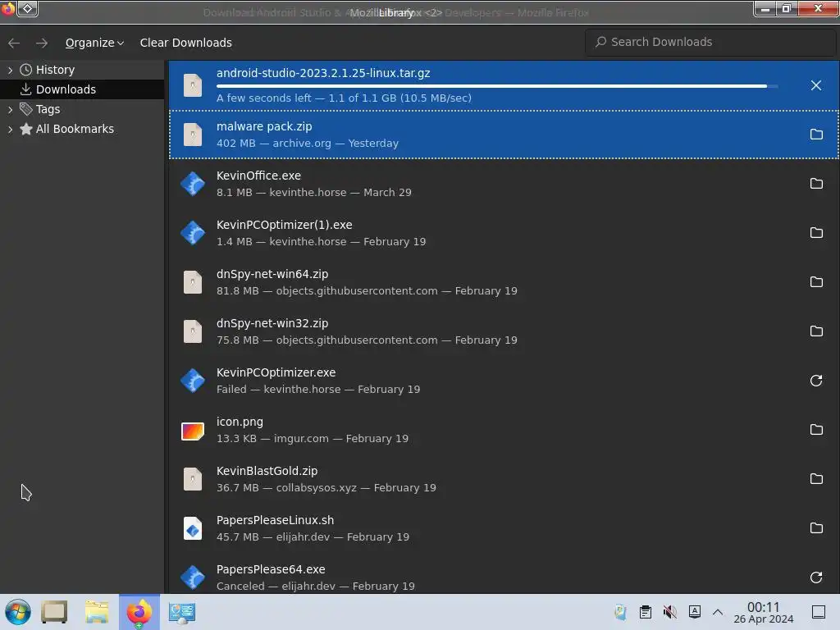Click the malware pack.zip file icon
840x630 pixels.
[x=192, y=135]
